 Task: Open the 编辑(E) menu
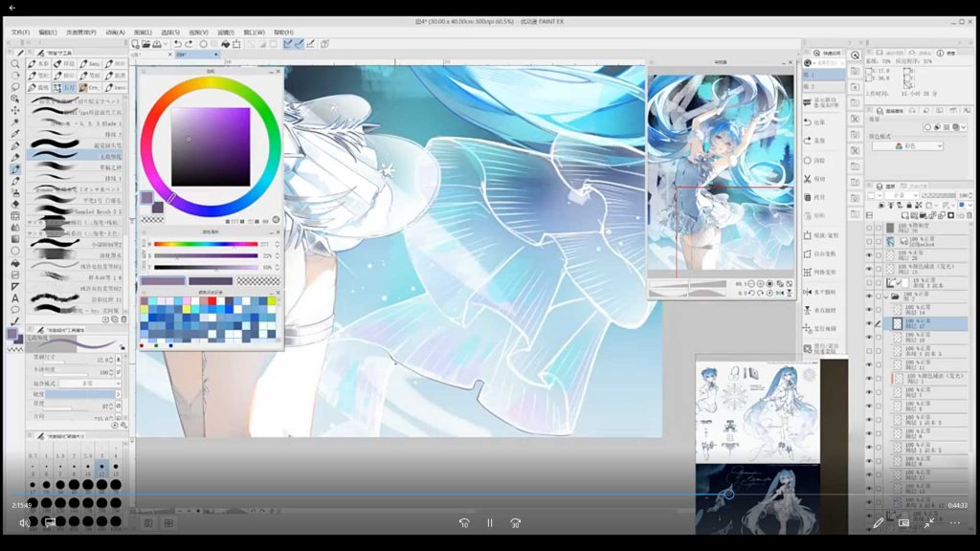coord(48,32)
